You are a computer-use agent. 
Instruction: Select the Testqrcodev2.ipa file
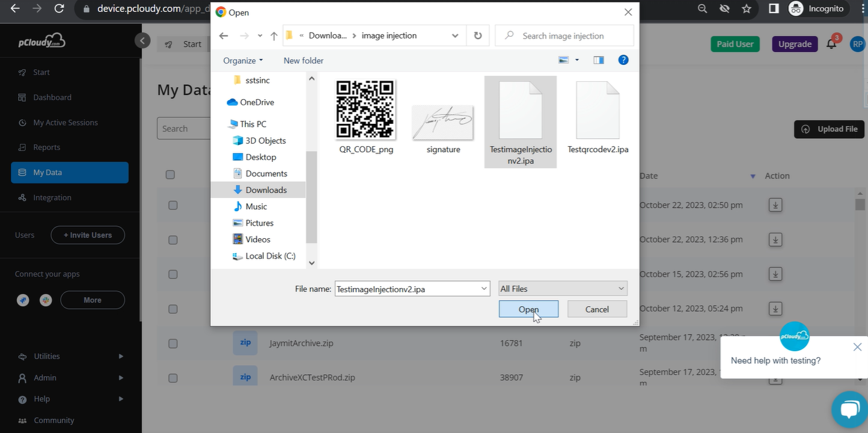(598, 117)
